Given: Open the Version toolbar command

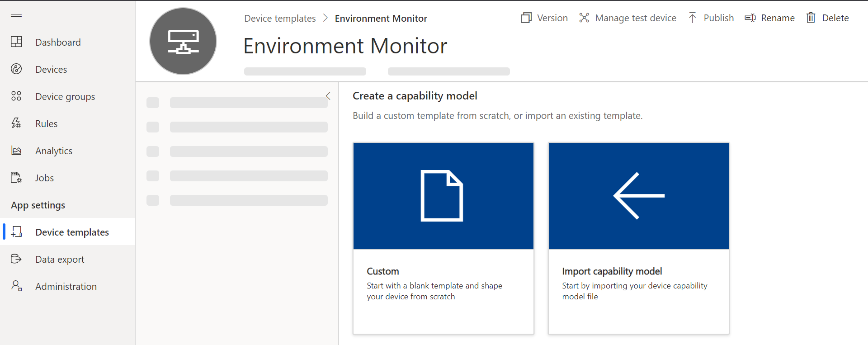Looking at the screenshot, I should pyautogui.click(x=544, y=18).
